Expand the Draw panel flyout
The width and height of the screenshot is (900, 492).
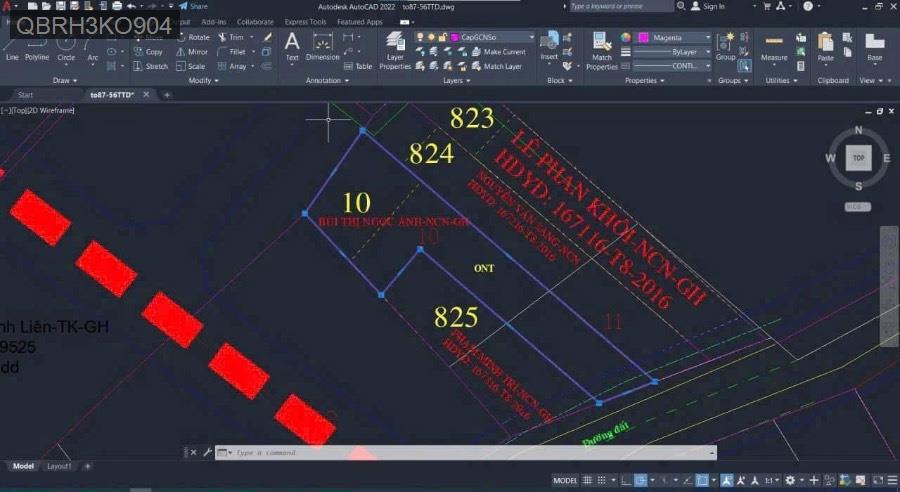(x=64, y=80)
